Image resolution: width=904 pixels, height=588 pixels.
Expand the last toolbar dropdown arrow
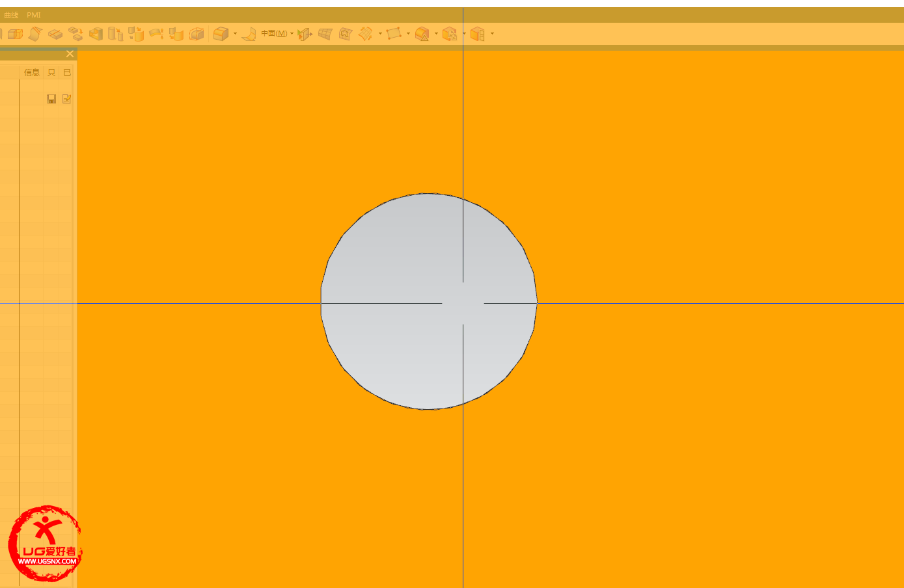coord(492,34)
